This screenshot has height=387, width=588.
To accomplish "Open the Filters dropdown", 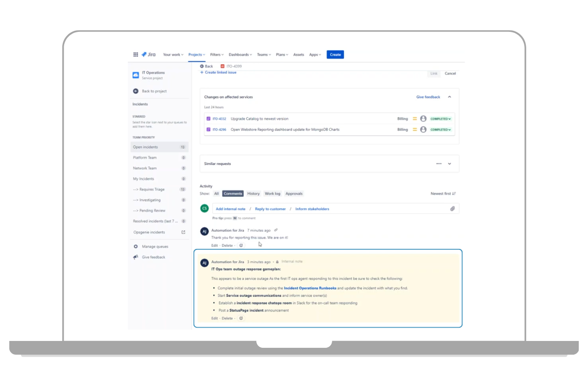I will [217, 55].
